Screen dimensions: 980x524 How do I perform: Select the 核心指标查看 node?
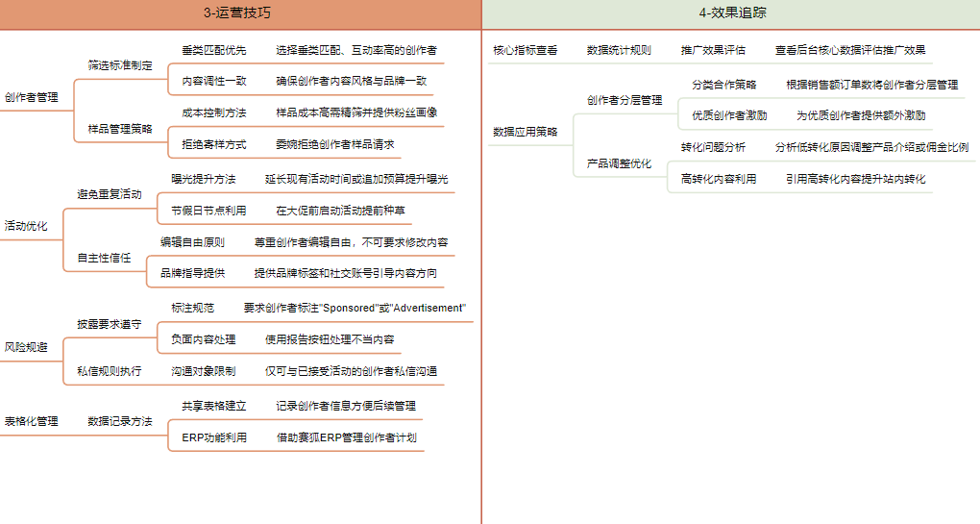pyautogui.click(x=525, y=50)
